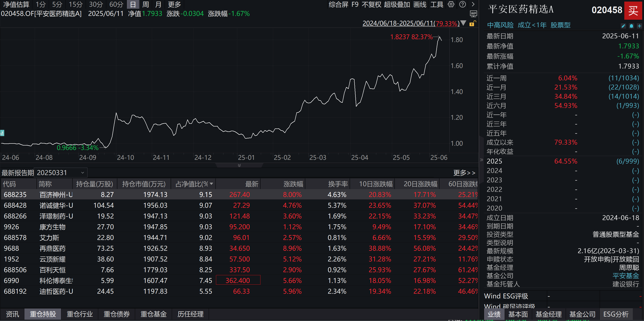The height and width of the screenshot is (321, 644).
Task: Sort by 占净值比 column arrow
Action: [212, 184]
